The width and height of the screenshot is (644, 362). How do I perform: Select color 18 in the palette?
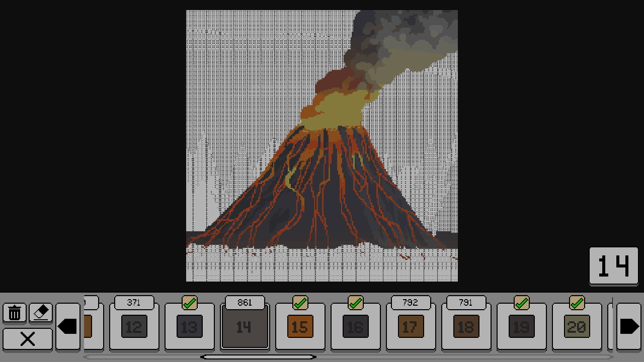click(x=466, y=327)
